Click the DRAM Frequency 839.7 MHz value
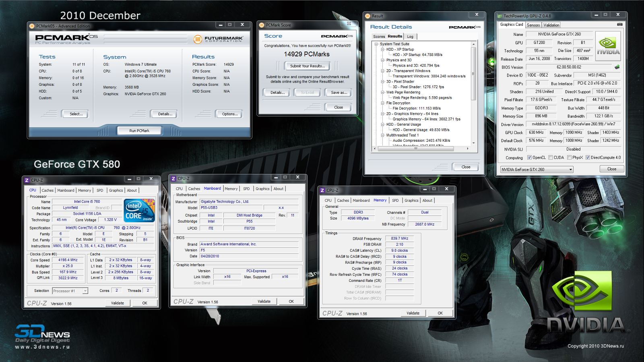Viewport: 644px width, 362px height. pyautogui.click(x=399, y=238)
